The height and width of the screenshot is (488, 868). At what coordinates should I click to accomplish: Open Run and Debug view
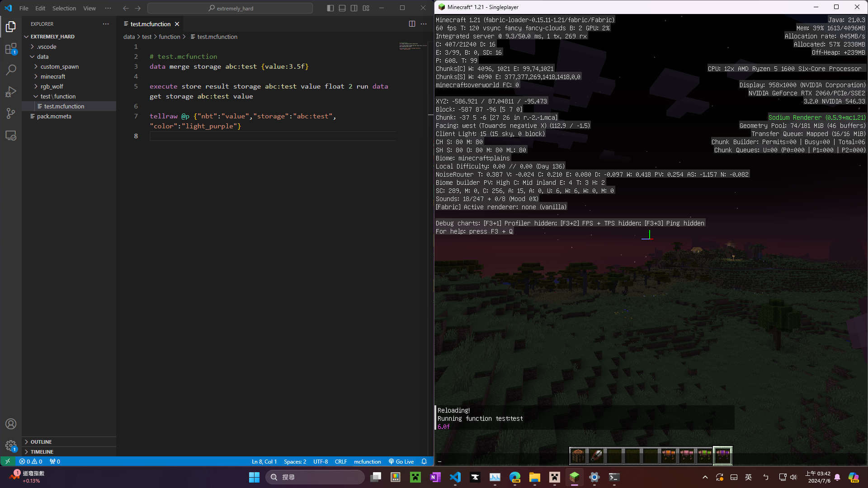pyautogui.click(x=11, y=92)
